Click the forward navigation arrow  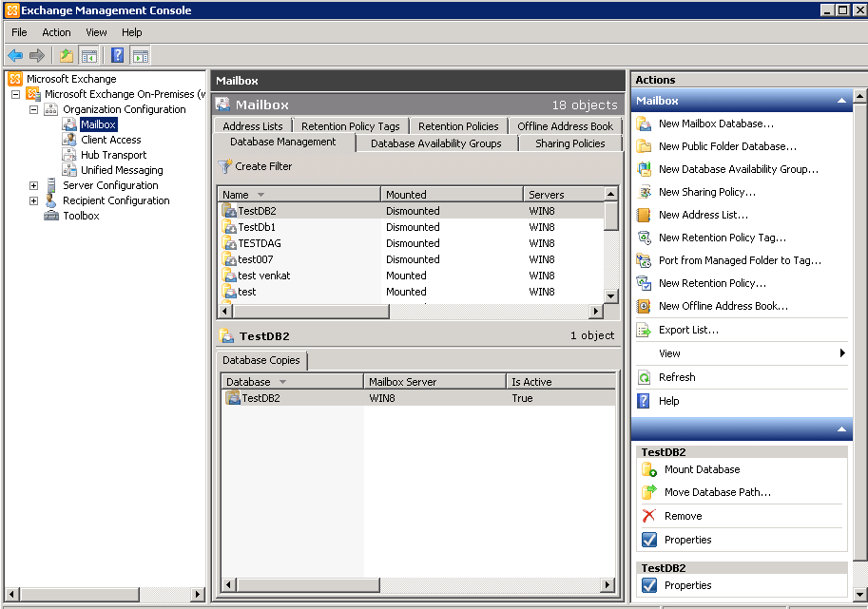tap(36, 55)
